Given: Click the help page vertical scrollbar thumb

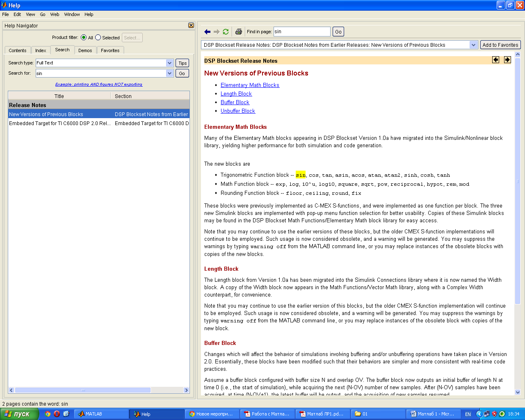Looking at the screenshot, I should [x=518, y=181].
